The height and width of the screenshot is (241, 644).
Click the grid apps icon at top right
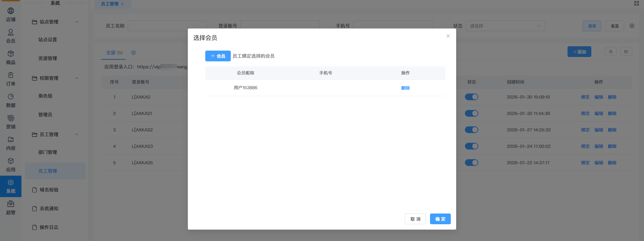636,3
